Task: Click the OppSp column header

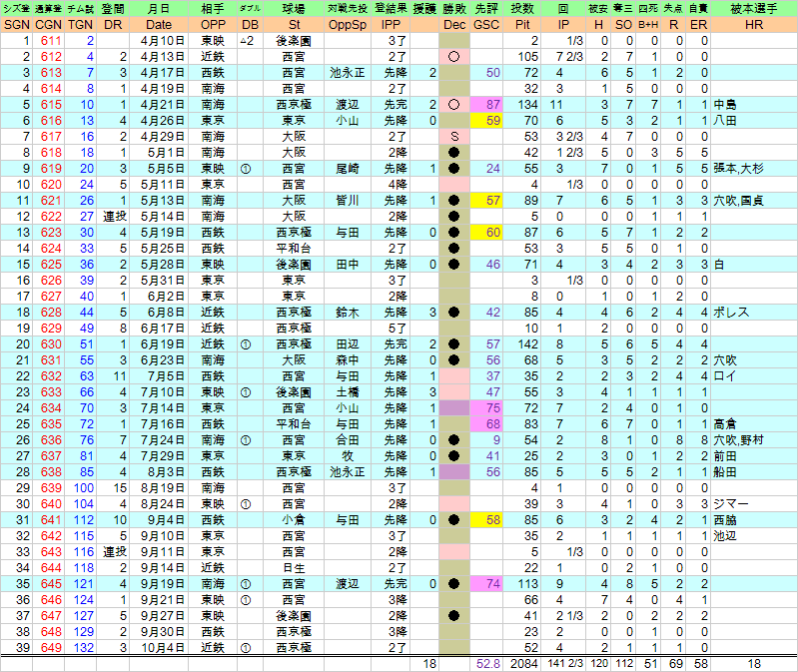Action: point(348,24)
